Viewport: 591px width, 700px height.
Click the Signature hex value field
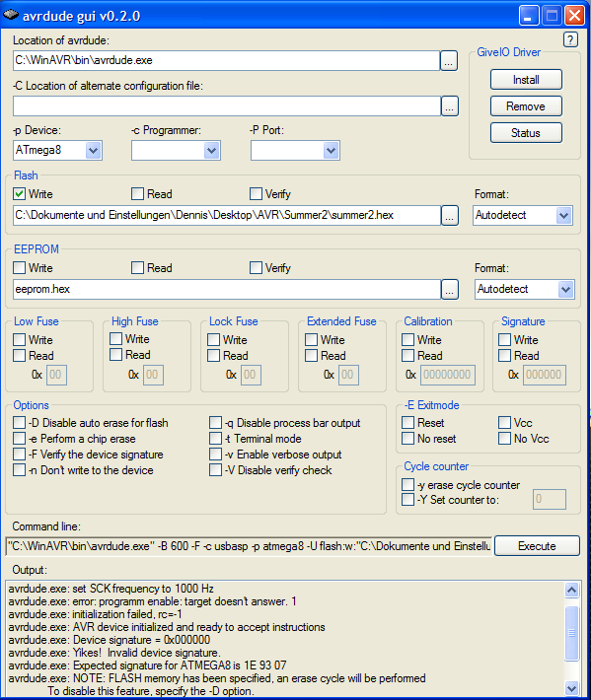pos(545,375)
